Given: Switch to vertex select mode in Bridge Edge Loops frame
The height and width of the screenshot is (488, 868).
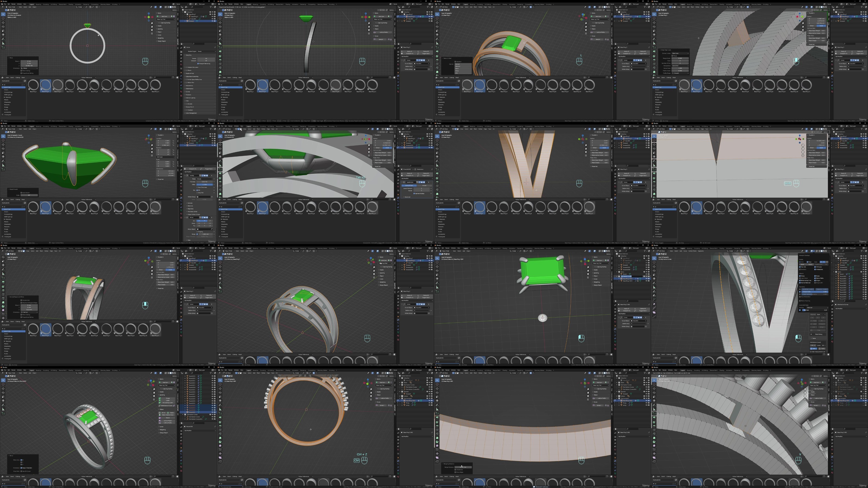Looking at the screenshot, I should (670, 7).
